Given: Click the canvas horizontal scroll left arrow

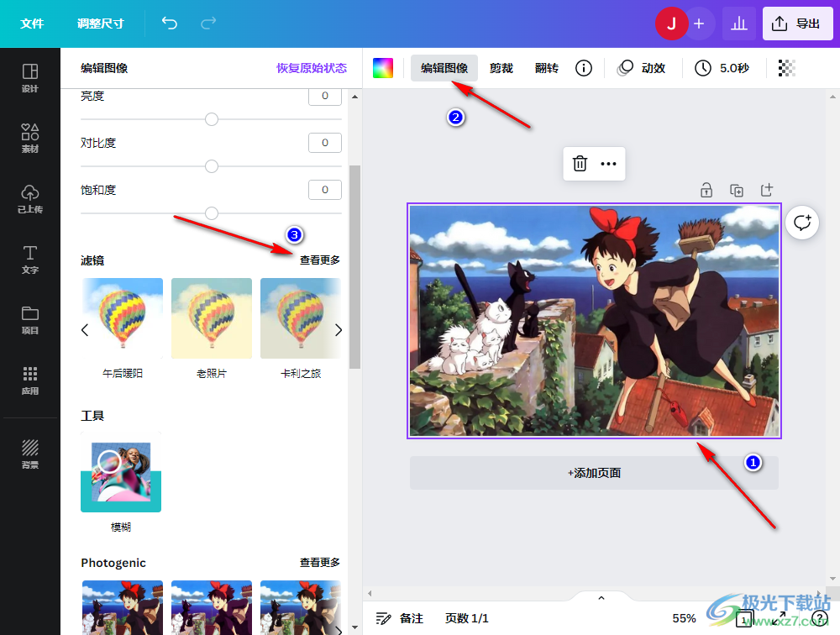Looking at the screenshot, I should click(x=370, y=593).
